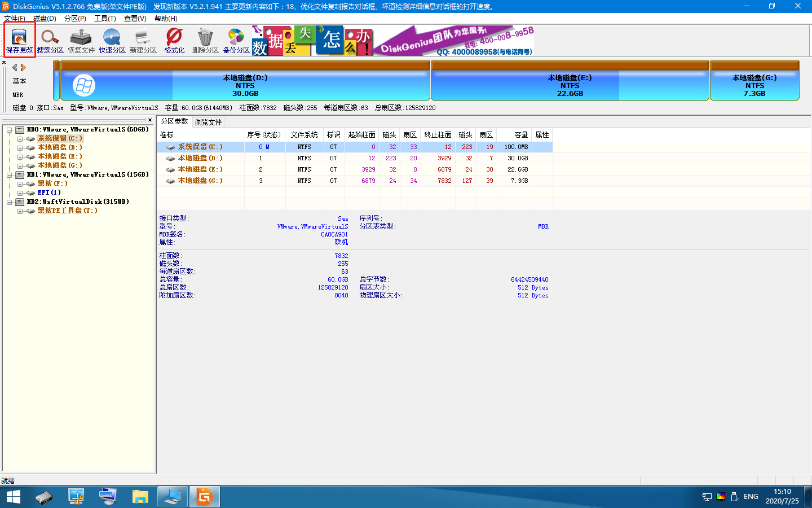Start the 快速分区 quick partition tool
The height and width of the screenshot is (508, 812).
coord(112,41)
